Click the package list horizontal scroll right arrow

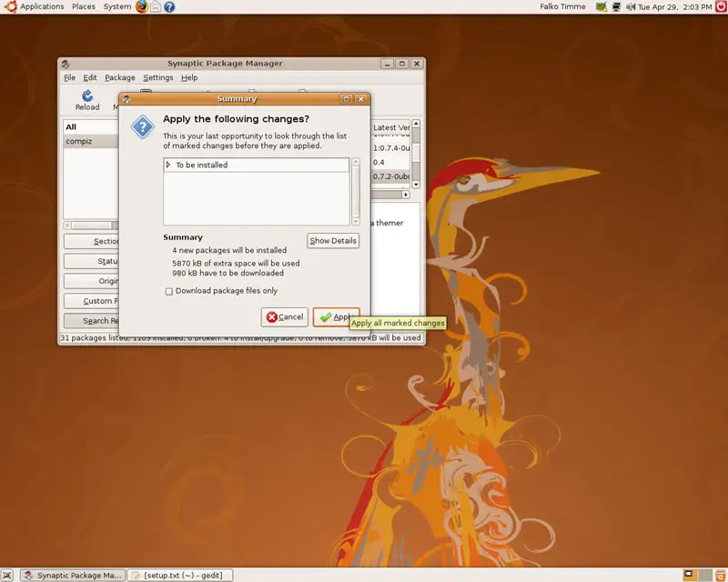pyautogui.click(x=406, y=195)
